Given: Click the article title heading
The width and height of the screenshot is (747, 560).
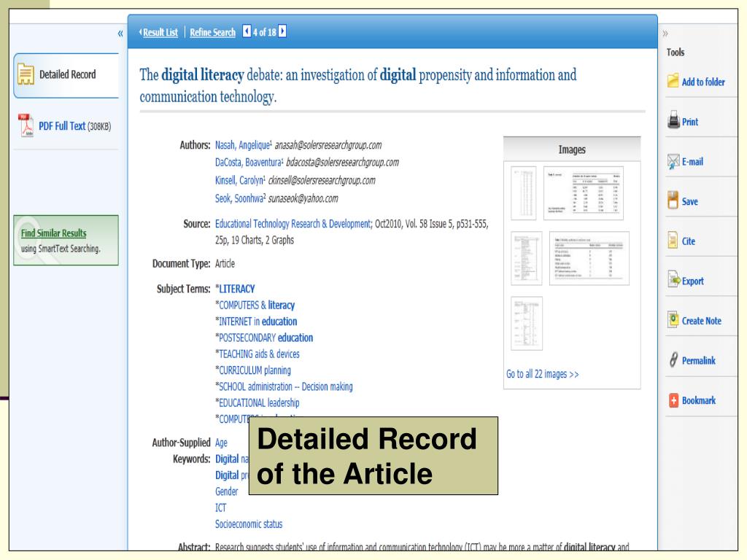Looking at the screenshot, I should tap(357, 86).
